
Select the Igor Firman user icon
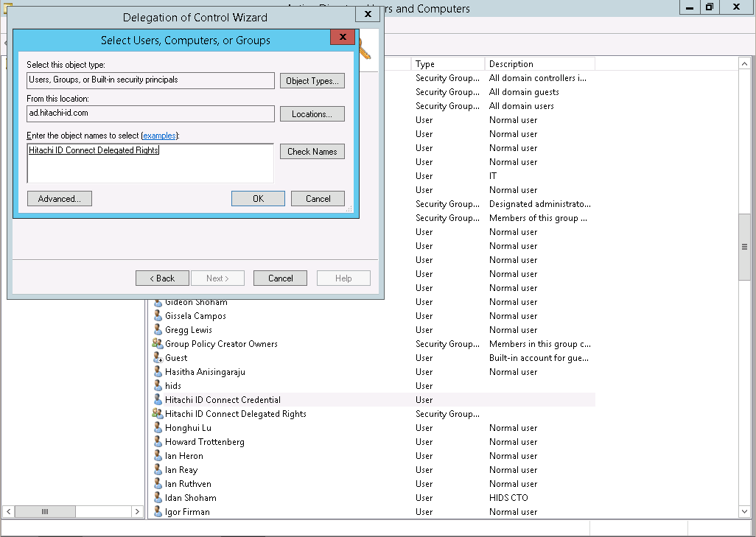[158, 512]
